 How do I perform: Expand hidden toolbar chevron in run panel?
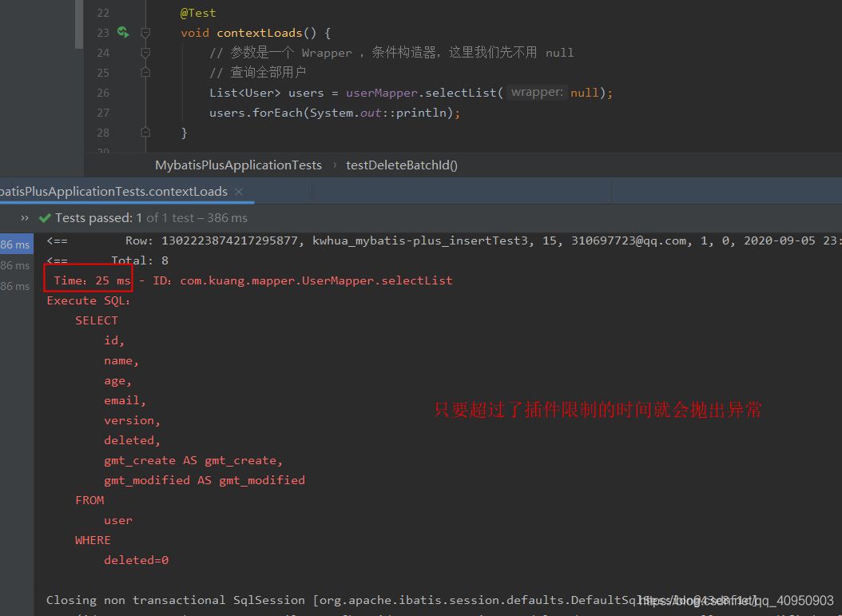[x=25, y=218]
